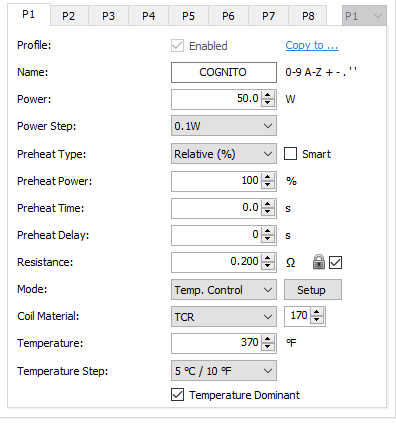The width and height of the screenshot is (396, 424).
Task: Switch to the P2 profile tab
Action: [x=68, y=16]
